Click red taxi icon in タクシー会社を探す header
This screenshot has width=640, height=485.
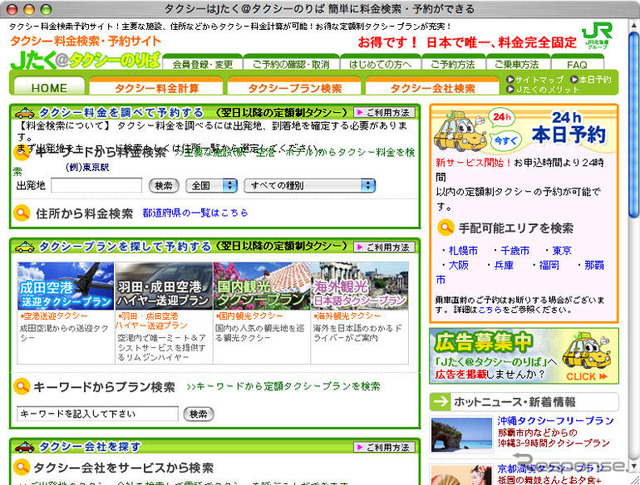[25, 447]
